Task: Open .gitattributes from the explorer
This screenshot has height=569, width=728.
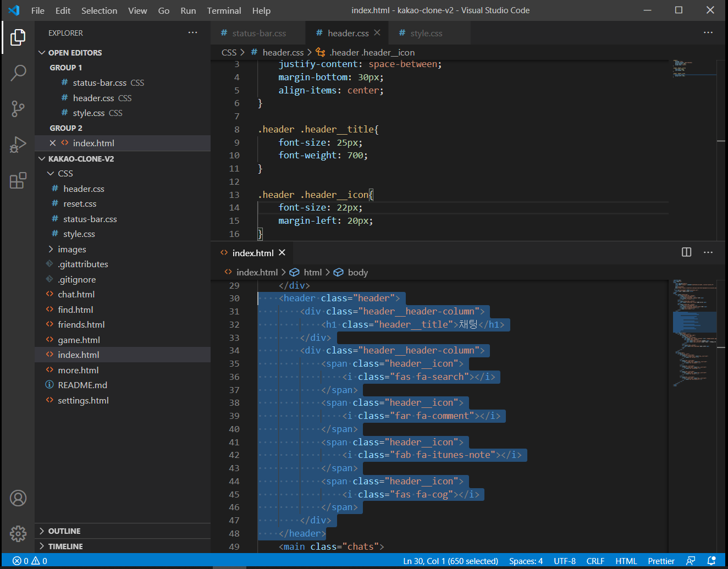Action: (82, 264)
